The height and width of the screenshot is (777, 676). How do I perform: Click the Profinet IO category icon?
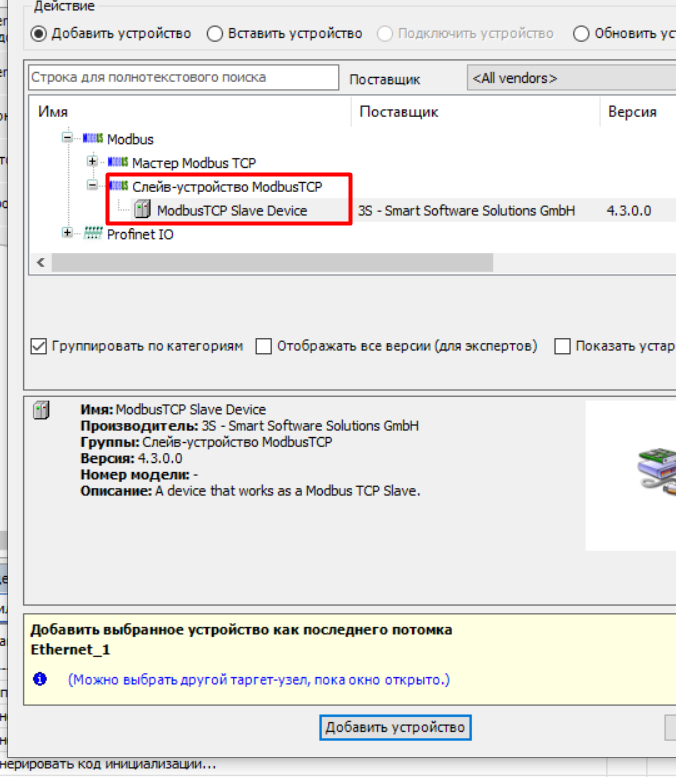point(93,234)
